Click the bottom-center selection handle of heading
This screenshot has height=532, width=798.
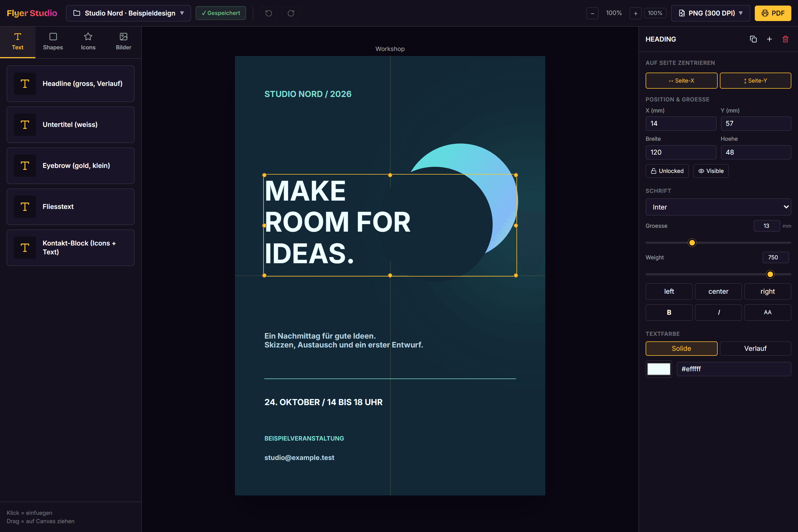(x=390, y=275)
